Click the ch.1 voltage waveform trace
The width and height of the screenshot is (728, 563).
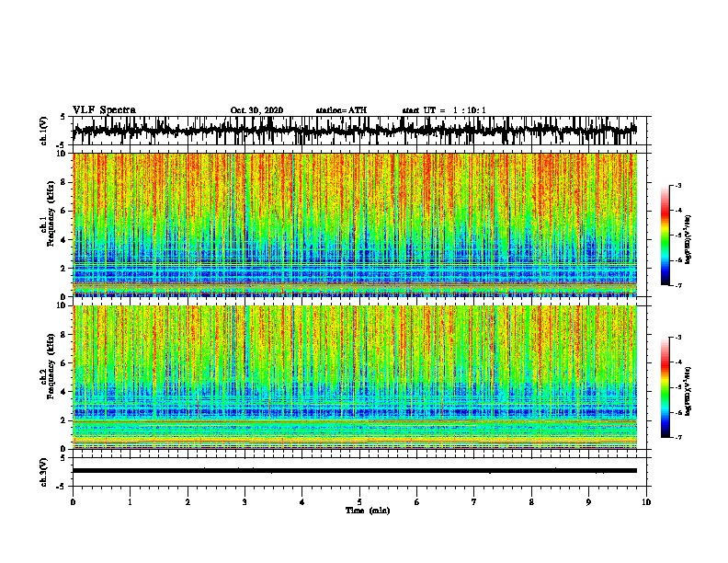pyautogui.click(x=355, y=131)
